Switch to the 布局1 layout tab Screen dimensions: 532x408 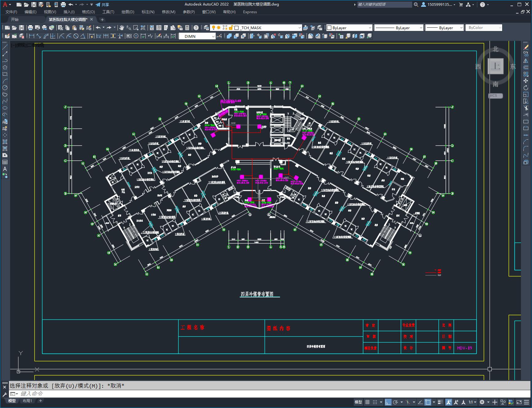click(27, 401)
